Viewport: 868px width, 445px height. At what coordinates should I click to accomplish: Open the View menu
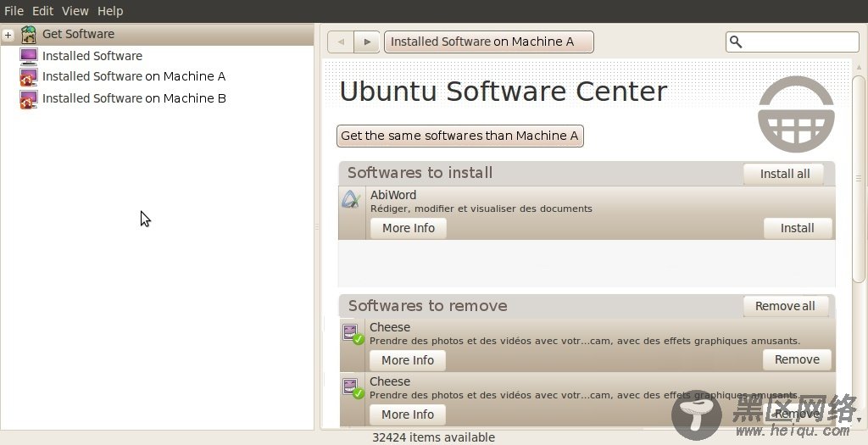(x=75, y=11)
